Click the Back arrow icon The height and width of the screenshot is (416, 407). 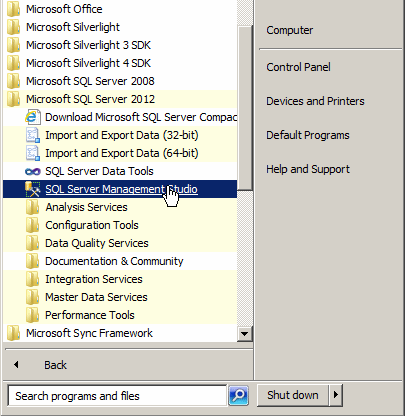(x=16, y=365)
